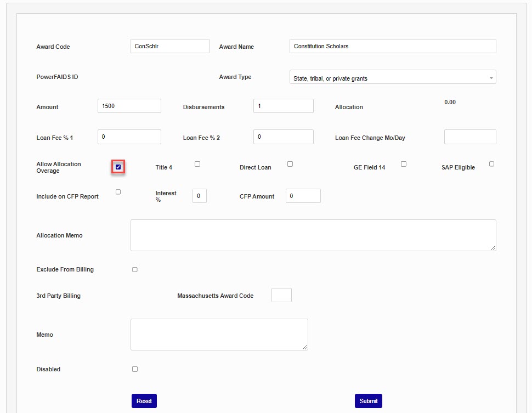This screenshot has height=413, width=532.
Task: Click the Disbursements input box
Action: click(283, 106)
